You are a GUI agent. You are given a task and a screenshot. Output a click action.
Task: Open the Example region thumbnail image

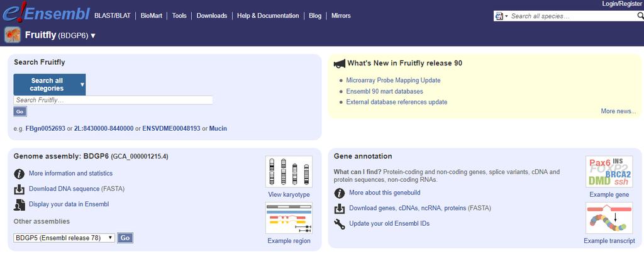click(289, 218)
